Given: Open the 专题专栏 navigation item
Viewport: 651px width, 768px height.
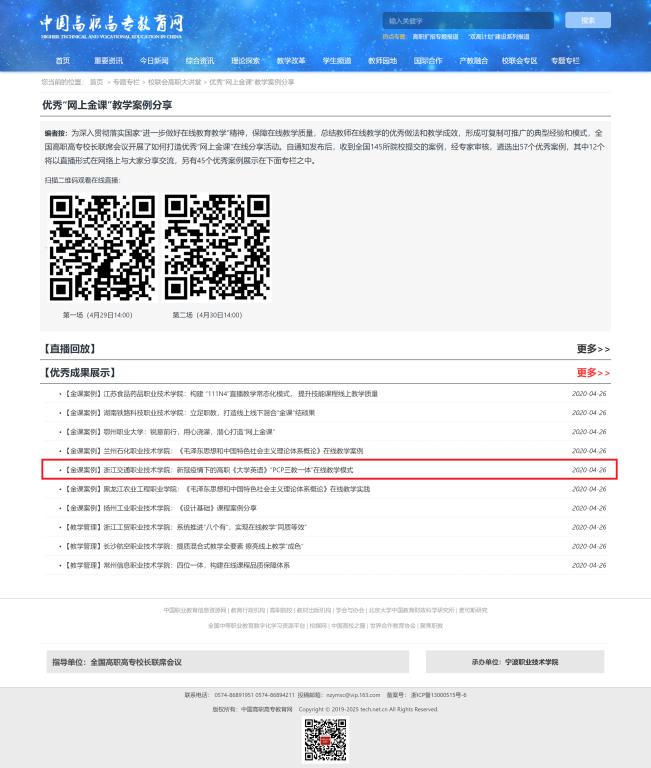Looking at the screenshot, I should point(565,61).
